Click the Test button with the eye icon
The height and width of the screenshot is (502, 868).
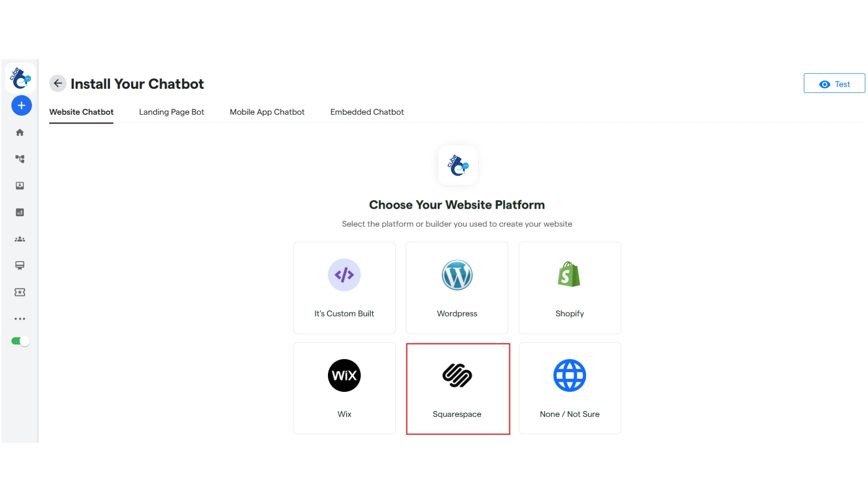pyautogui.click(x=834, y=84)
